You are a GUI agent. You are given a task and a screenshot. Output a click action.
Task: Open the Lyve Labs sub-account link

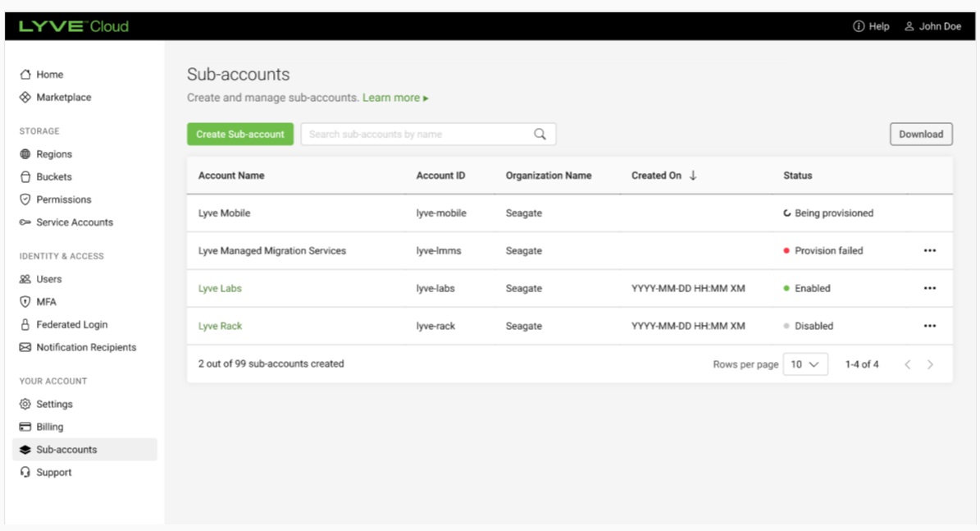[x=220, y=289]
